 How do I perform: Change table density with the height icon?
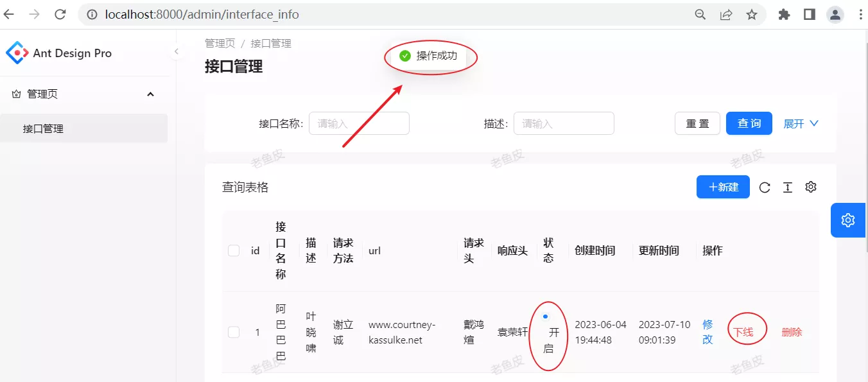tap(788, 187)
